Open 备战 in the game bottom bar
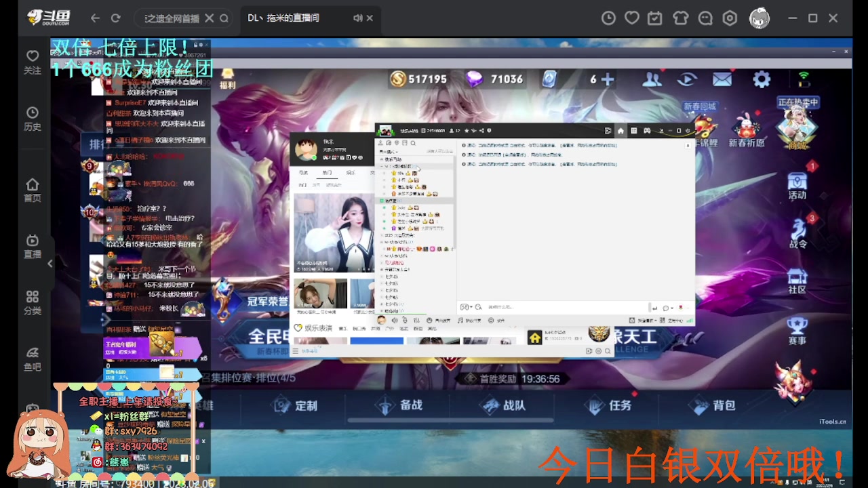Image resolution: width=868 pixels, height=488 pixels. [400, 405]
